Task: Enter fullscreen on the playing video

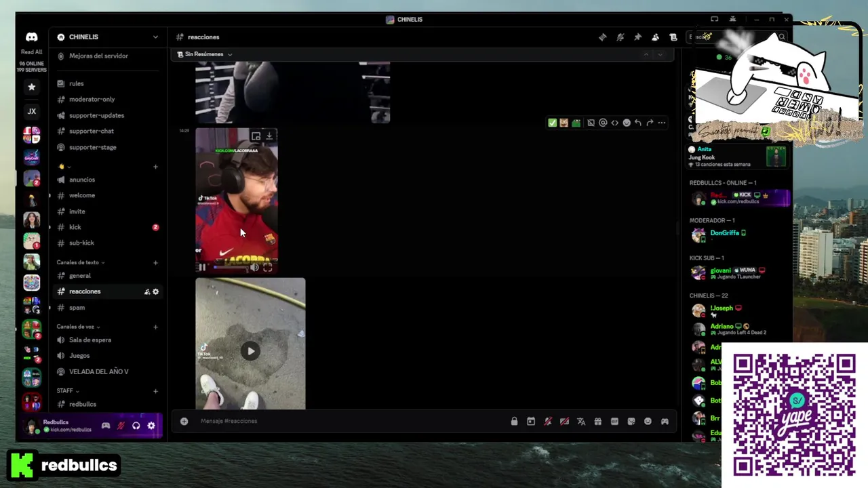Action: (268, 267)
